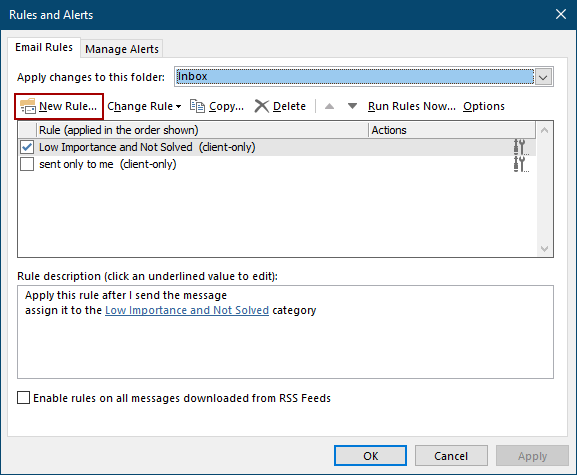The width and height of the screenshot is (577, 475).
Task: Close the Rules and Alerts dialog
Action: (561, 14)
